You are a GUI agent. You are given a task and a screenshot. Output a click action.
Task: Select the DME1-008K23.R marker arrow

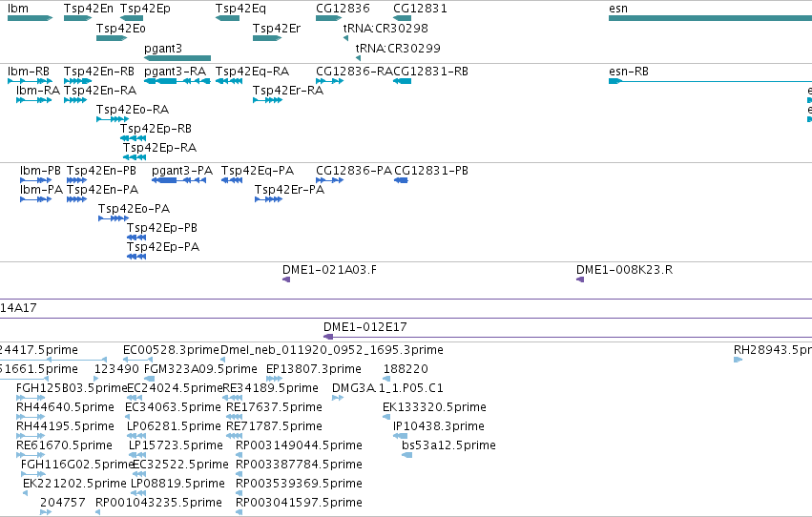580,279
